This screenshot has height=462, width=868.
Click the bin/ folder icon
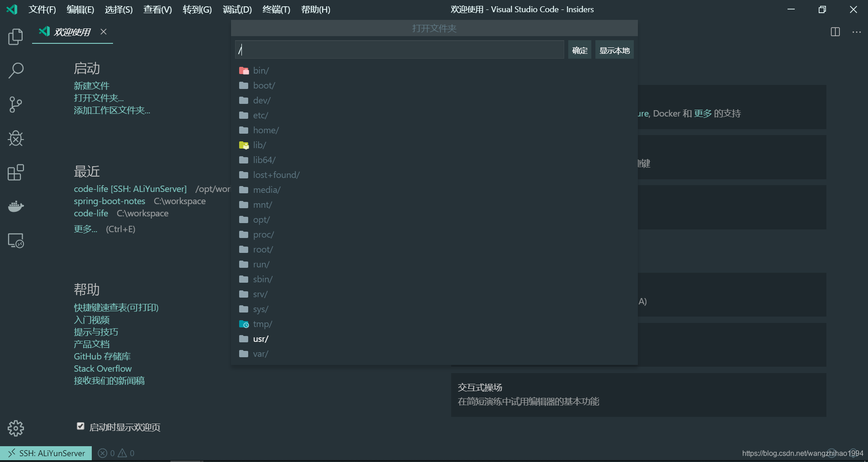point(244,70)
